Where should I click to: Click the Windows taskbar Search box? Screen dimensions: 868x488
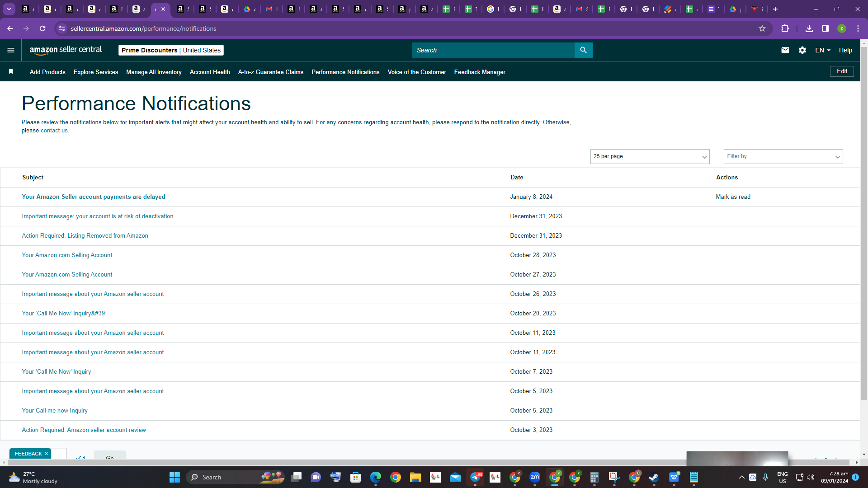click(235, 477)
